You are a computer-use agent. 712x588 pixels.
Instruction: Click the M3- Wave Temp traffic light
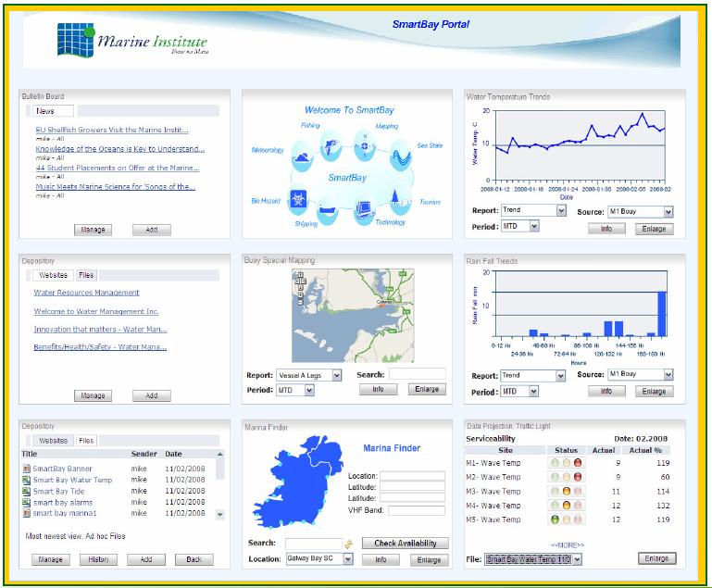click(566, 491)
